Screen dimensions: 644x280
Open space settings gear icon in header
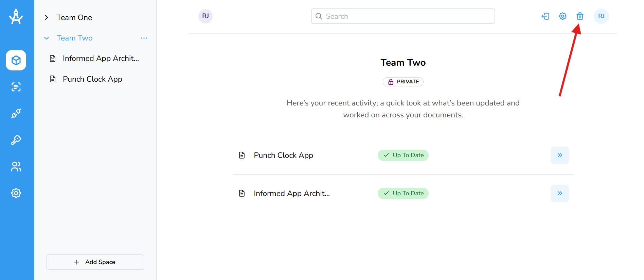(x=562, y=16)
